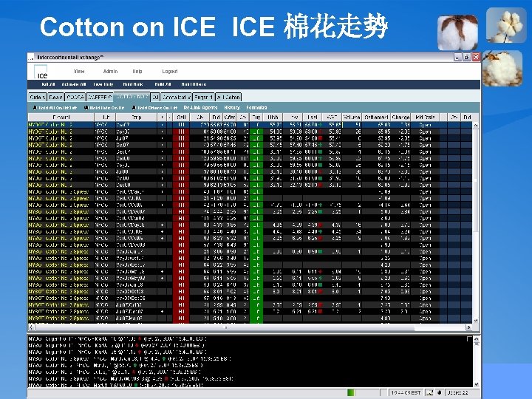
Task: Click Kill All in the dark toolbar
Action: [x=48, y=84]
